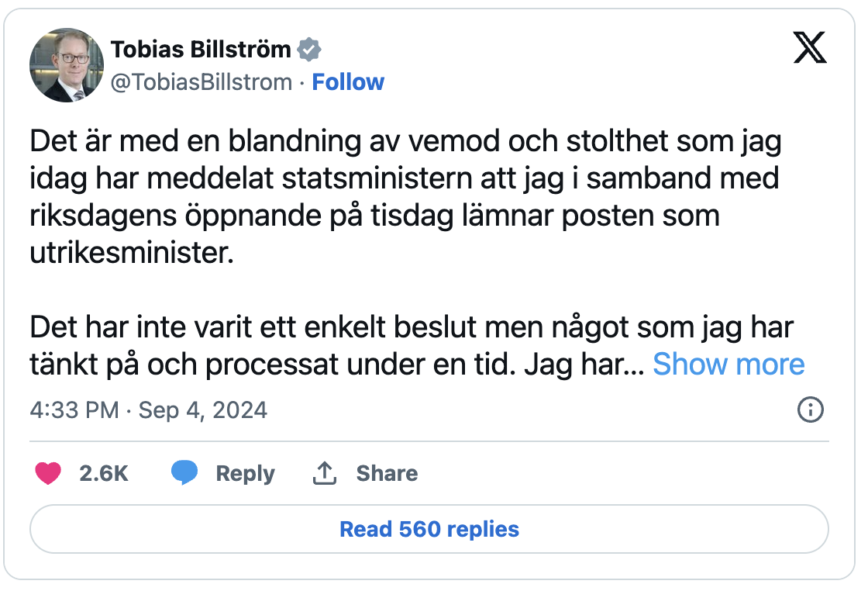The height and width of the screenshot is (591, 868).
Task: Click the @TobiasBillstrom handle
Action: (x=201, y=82)
